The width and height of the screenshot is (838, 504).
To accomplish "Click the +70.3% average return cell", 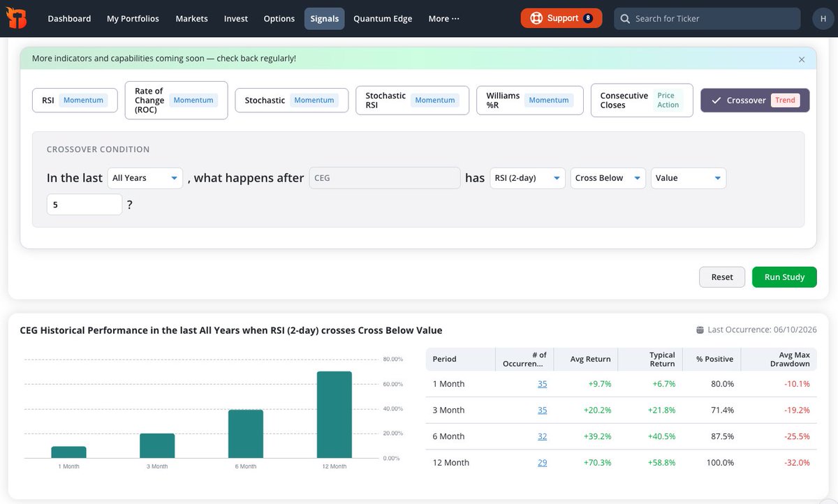I will (598, 463).
